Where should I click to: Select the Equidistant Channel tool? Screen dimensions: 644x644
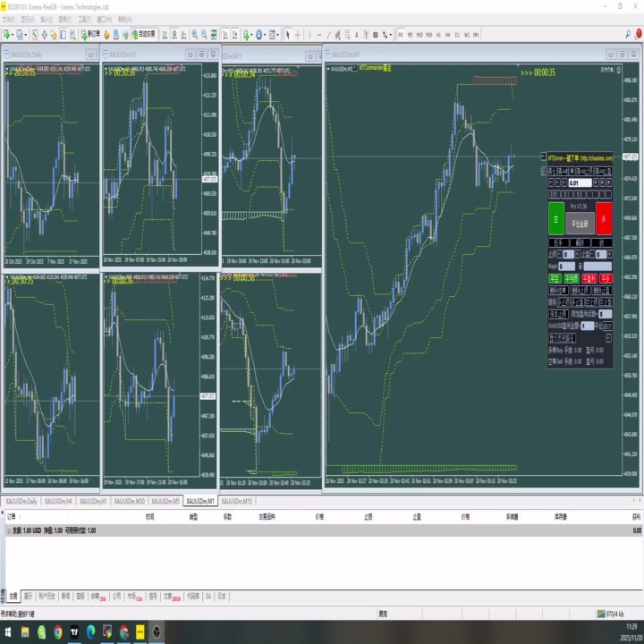click(337, 35)
